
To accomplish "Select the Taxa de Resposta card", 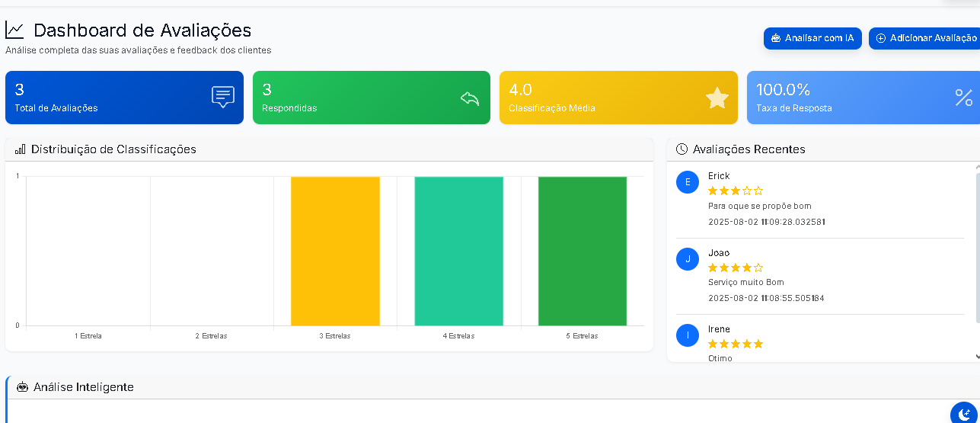I will [x=863, y=98].
